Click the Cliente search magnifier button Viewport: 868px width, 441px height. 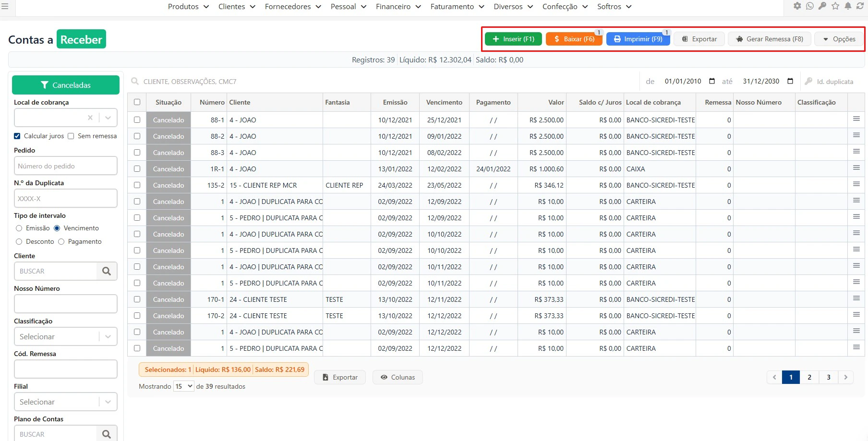pyautogui.click(x=107, y=271)
